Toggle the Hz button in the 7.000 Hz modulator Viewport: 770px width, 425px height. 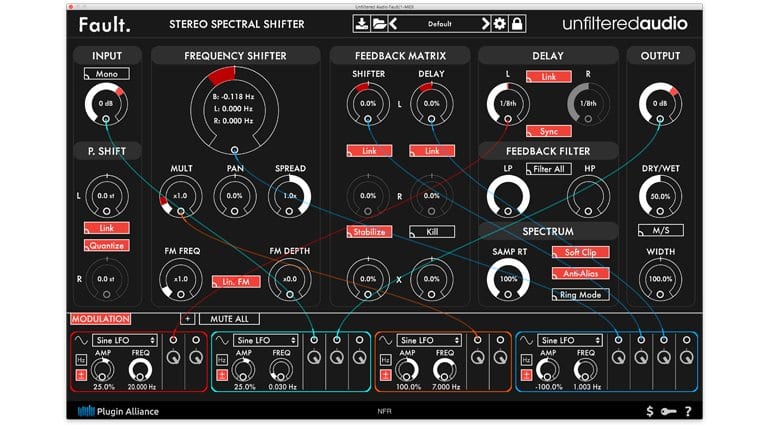point(385,360)
